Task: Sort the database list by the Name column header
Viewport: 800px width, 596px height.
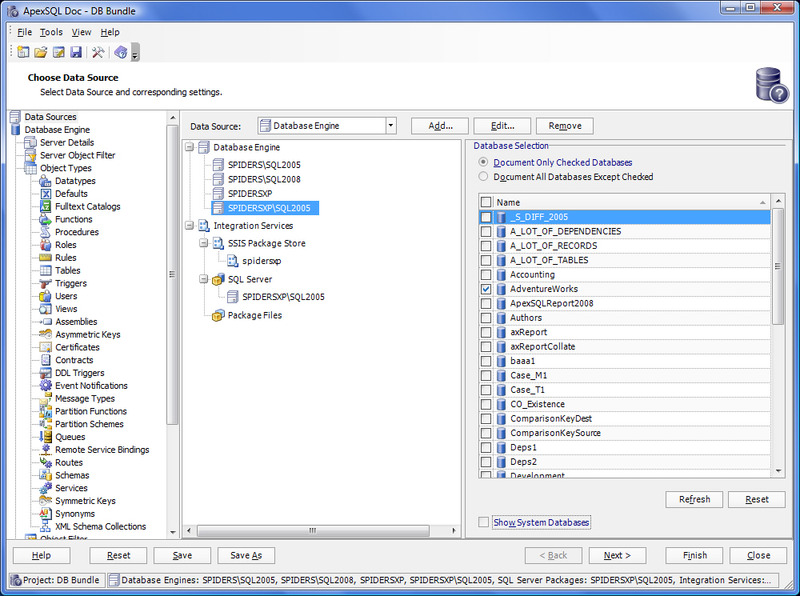Action: click(x=632, y=202)
